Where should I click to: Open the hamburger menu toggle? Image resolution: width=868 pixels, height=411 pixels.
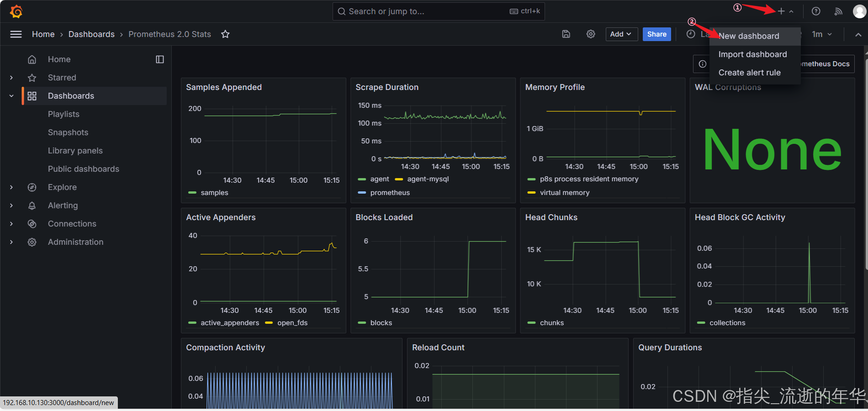click(x=16, y=34)
